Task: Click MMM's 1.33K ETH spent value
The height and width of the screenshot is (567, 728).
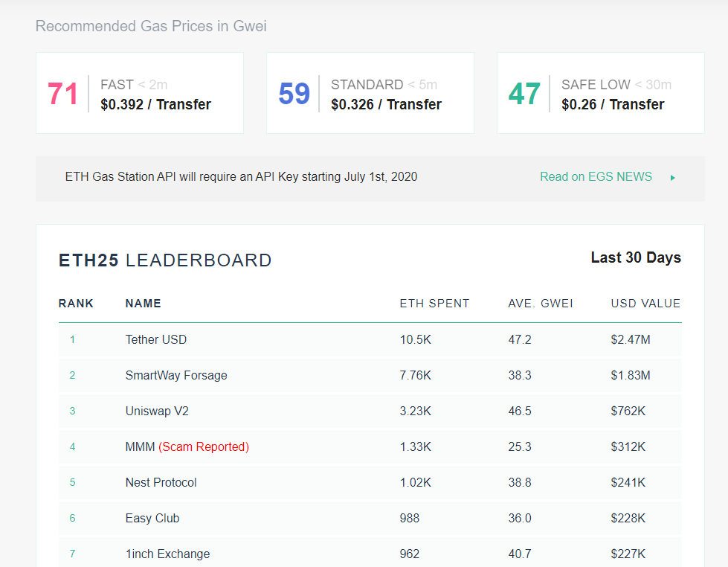Action: coord(416,447)
